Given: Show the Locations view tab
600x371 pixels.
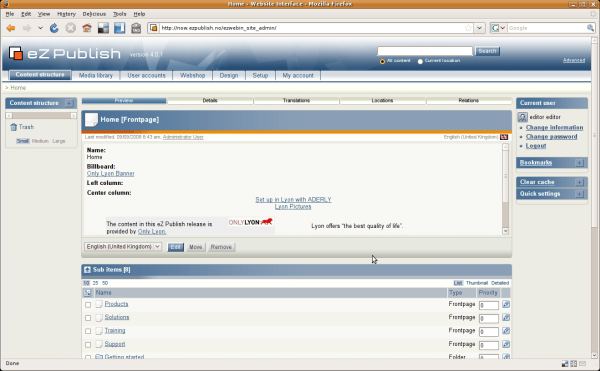Looking at the screenshot, I should coord(382,101).
